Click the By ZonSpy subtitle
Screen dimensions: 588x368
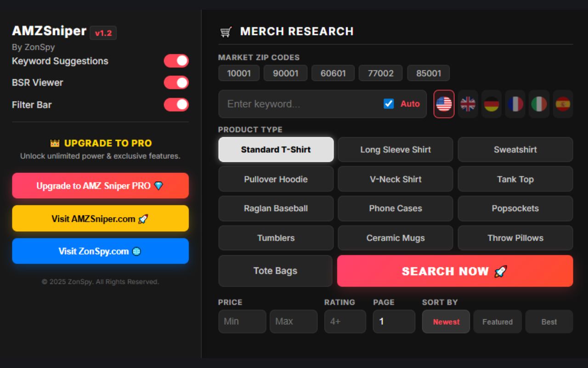point(34,47)
